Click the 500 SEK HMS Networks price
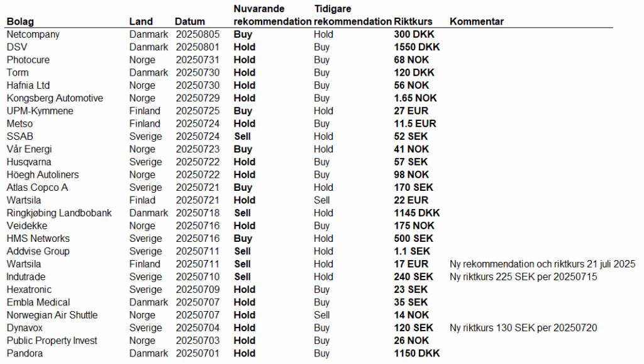The width and height of the screenshot is (644, 364). click(x=413, y=239)
